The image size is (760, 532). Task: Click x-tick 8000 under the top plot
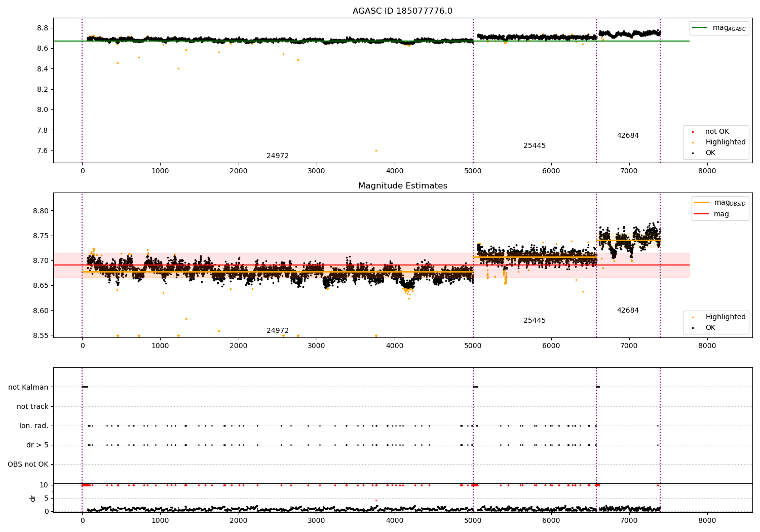coord(707,171)
